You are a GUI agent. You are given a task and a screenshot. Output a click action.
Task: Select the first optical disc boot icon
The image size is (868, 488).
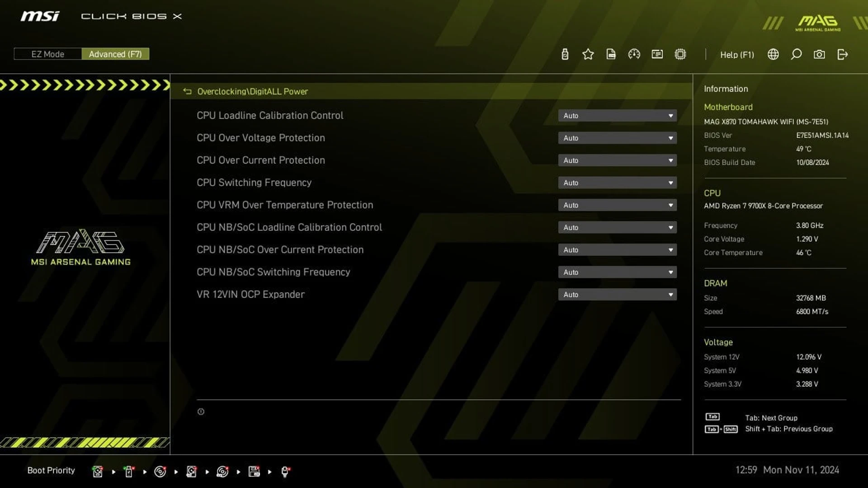[x=160, y=471]
